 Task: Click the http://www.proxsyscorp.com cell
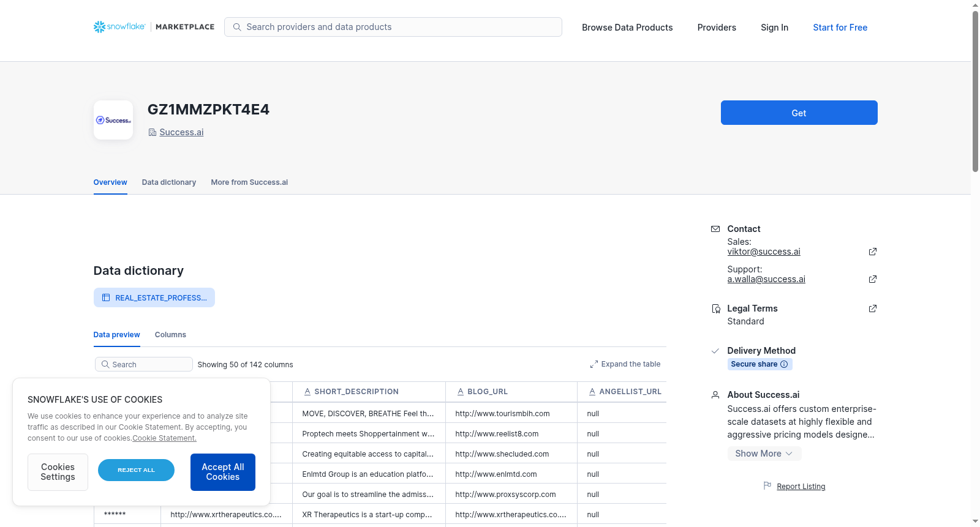click(511, 494)
